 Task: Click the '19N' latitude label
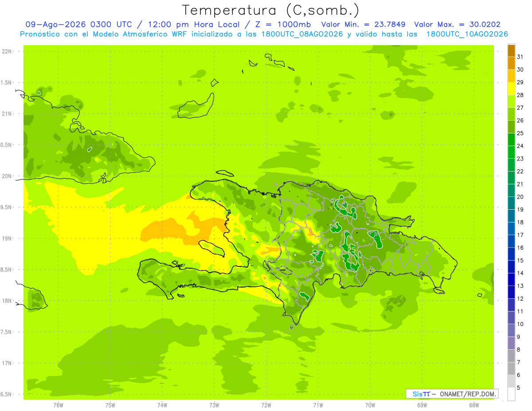pos(8,239)
